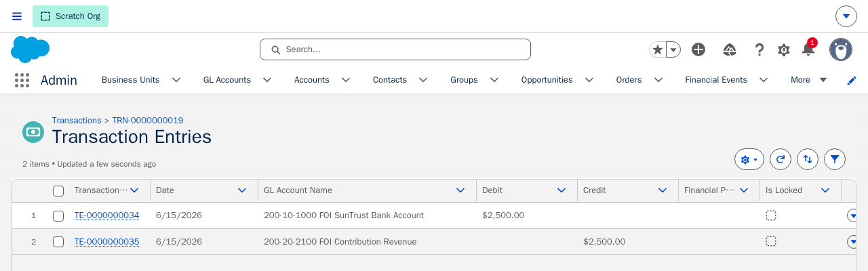Select the TE-0000000035 row checkbox
This screenshot has height=271, width=868.
(58, 242)
